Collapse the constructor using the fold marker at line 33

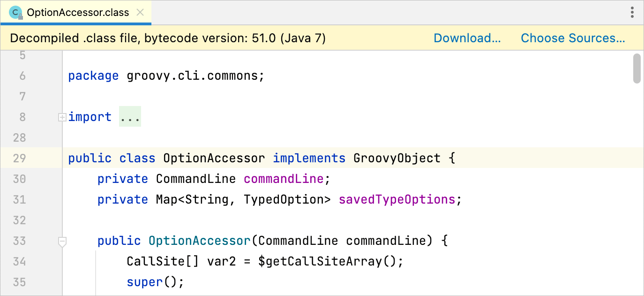(62, 241)
